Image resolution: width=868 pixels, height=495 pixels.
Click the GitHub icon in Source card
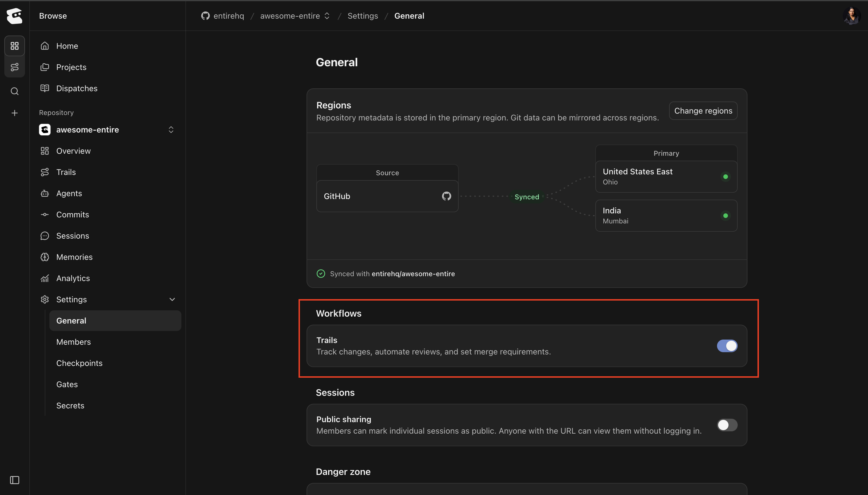[446, 196]
